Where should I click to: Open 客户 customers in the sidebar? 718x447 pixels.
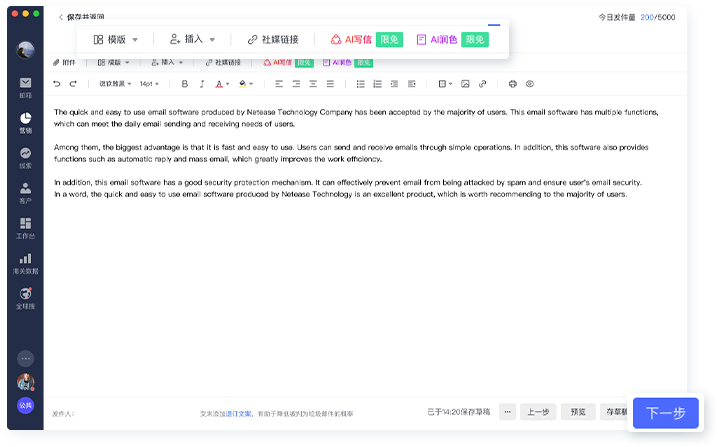25,194
